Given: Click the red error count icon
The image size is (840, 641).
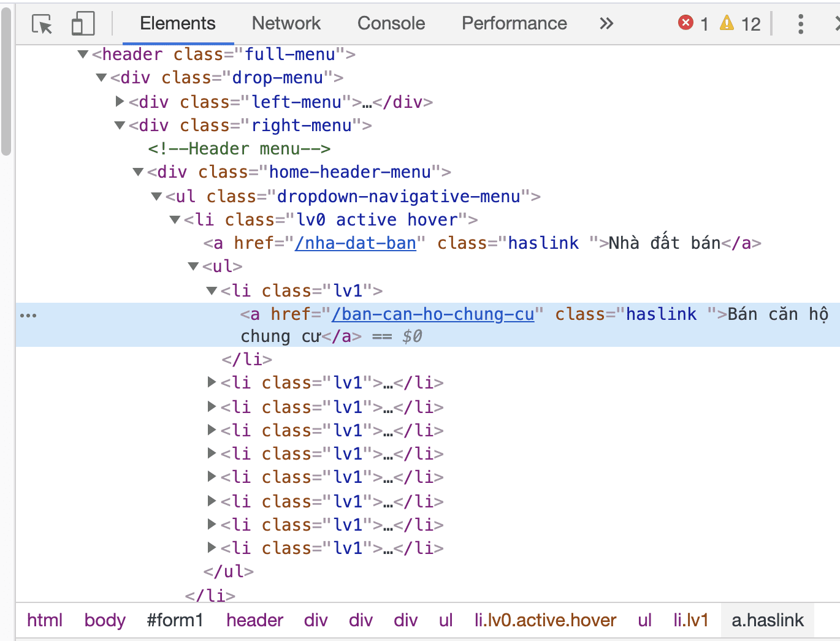Looking at the screenshot, I should (x=685, y=23).
